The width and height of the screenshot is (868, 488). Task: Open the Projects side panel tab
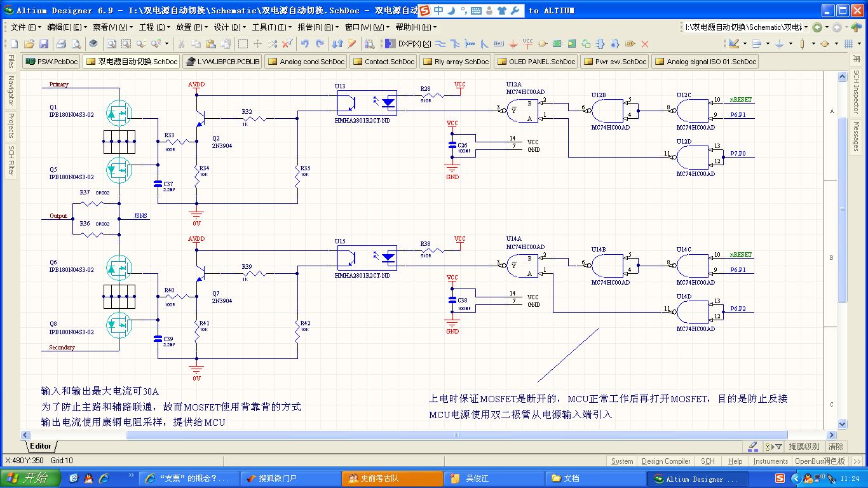click(x=11, y=125)
